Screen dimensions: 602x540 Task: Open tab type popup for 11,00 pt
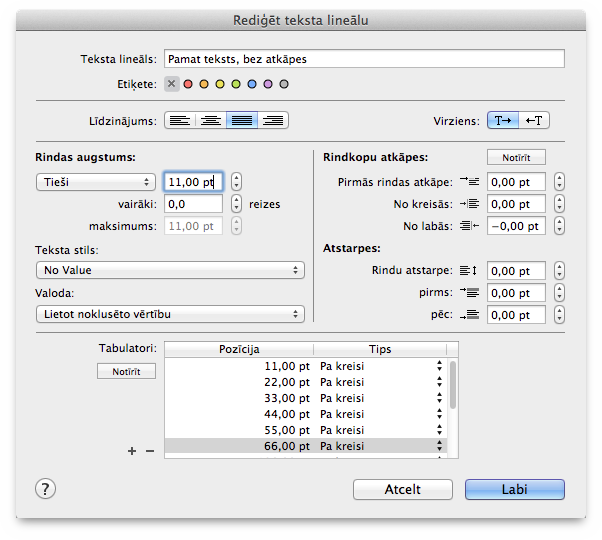pyautogui.click(x=439, y=366)
